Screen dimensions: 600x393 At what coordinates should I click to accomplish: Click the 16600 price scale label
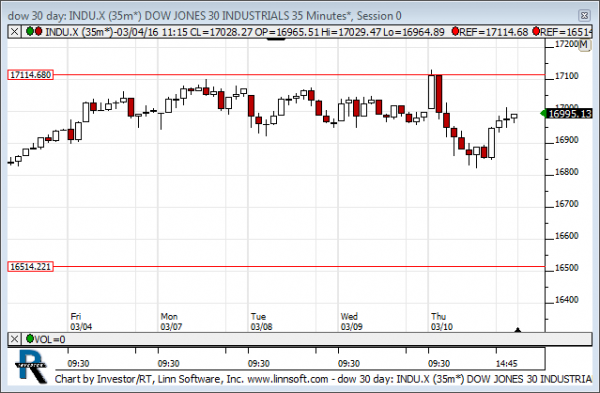[x=567, y=236]
